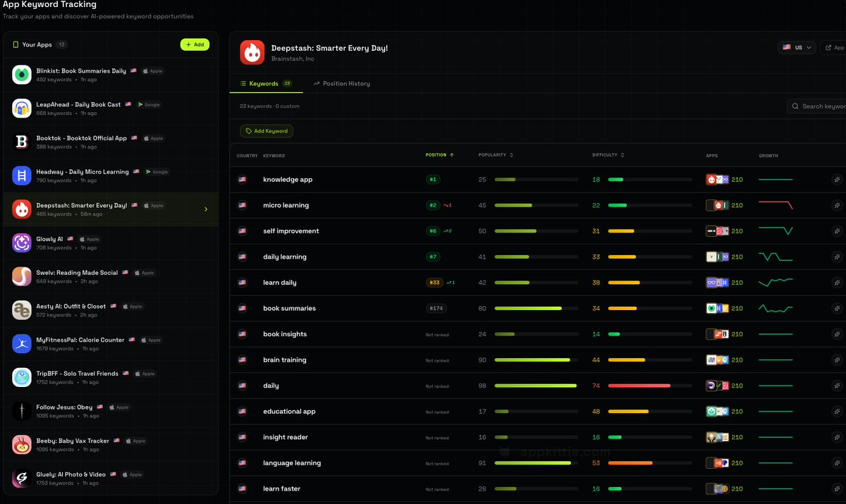Click the Add Keyword button
This screenshot has height=504, width=846.
[x=266, y=131]
